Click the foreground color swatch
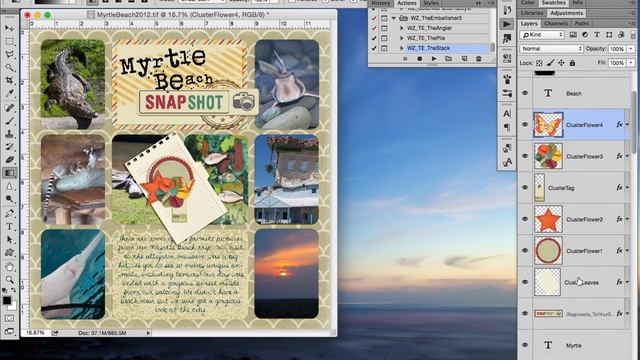 [x=7, y=300]
